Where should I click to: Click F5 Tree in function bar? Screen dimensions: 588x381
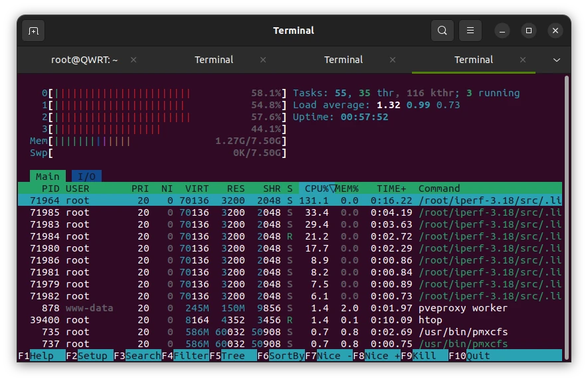tap(233, 356)
